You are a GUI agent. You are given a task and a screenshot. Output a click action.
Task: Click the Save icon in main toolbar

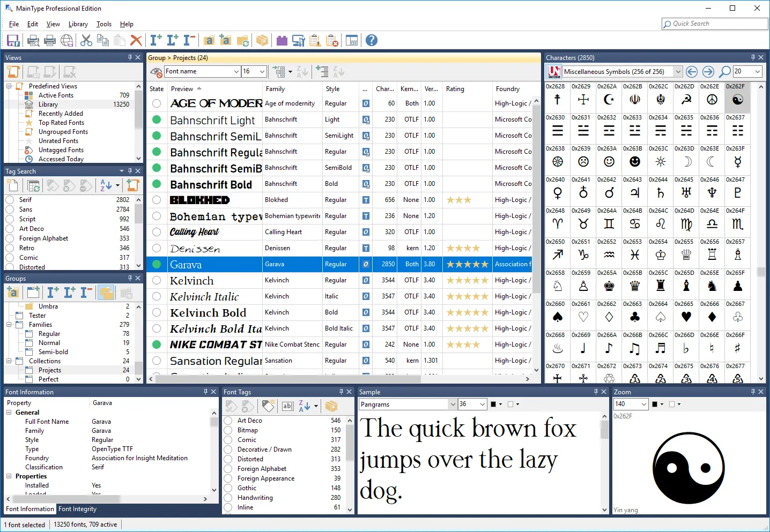tap(13, 40)
